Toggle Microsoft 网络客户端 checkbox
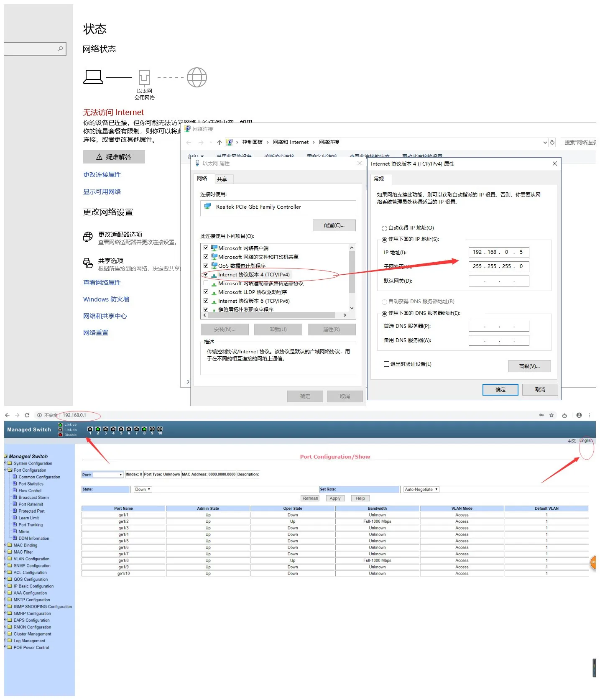The width and height of the screenshot is (600, 700). [206, 248]
